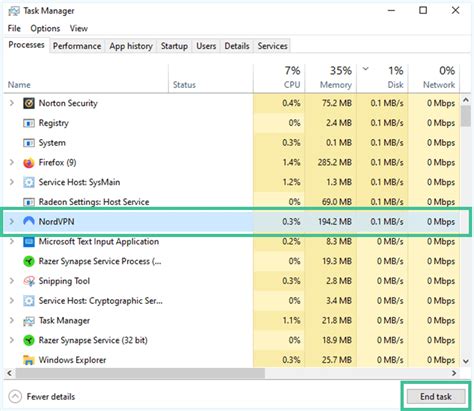Click Firefox CPU value 1.4%
Image resolution: width=474 pixels, height=411 pixels.
(291, 163)
